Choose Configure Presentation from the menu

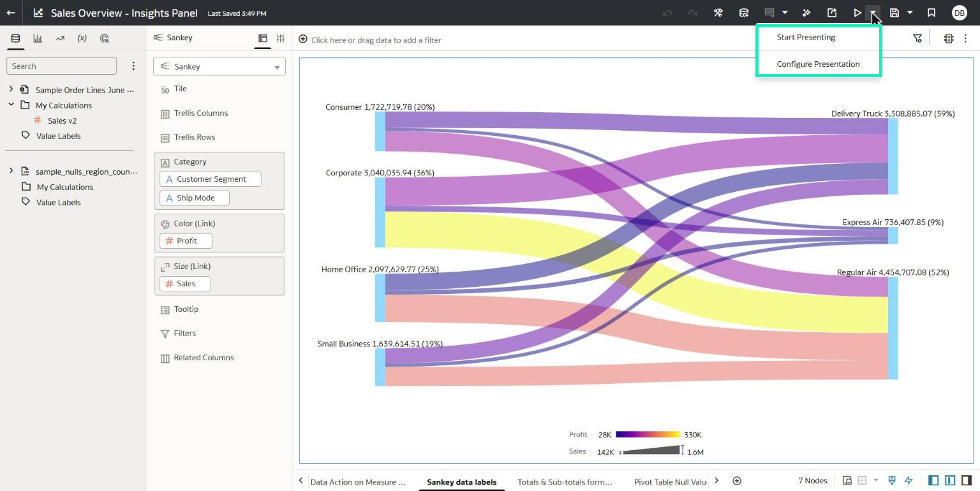[x=818, y=64]
